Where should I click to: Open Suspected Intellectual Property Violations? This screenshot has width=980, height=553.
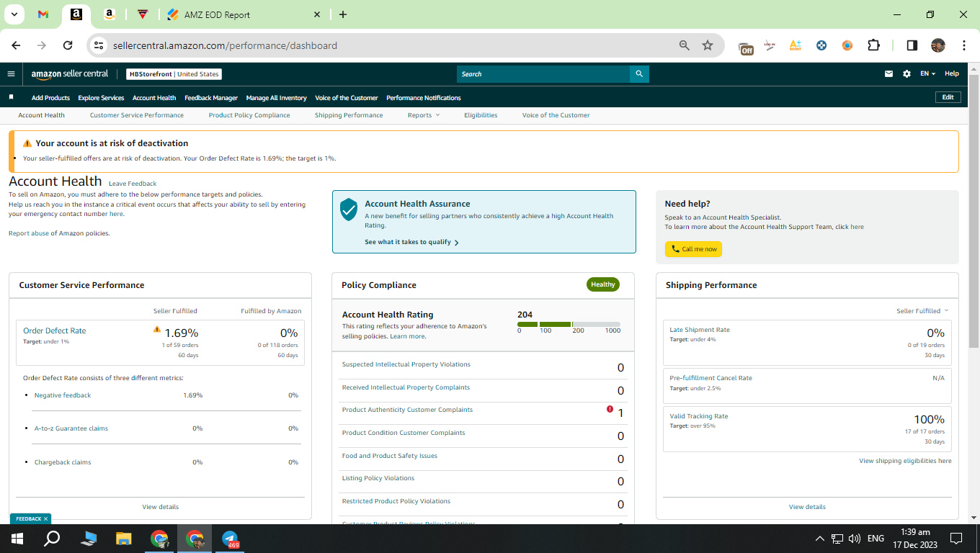(406, 364)
